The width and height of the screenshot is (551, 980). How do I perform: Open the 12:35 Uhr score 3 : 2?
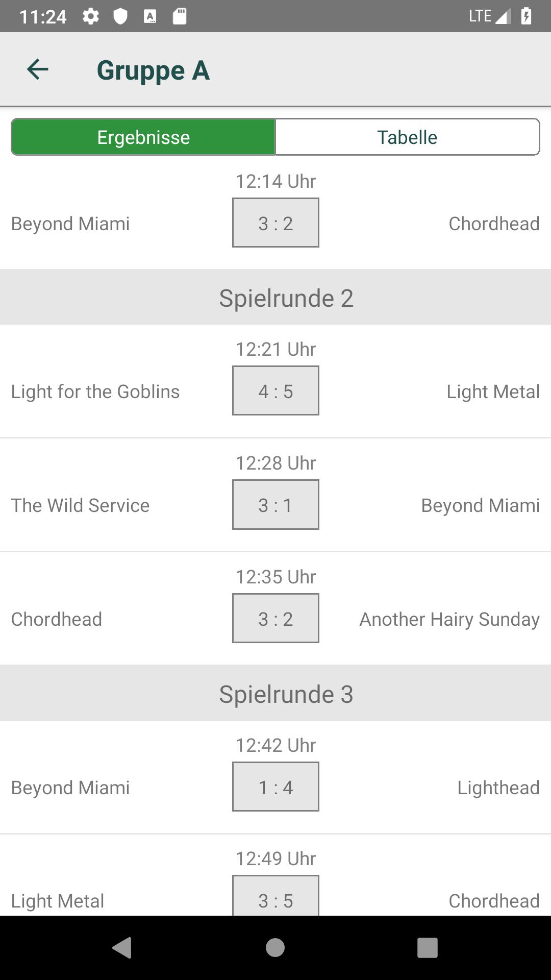click(275, 619)
